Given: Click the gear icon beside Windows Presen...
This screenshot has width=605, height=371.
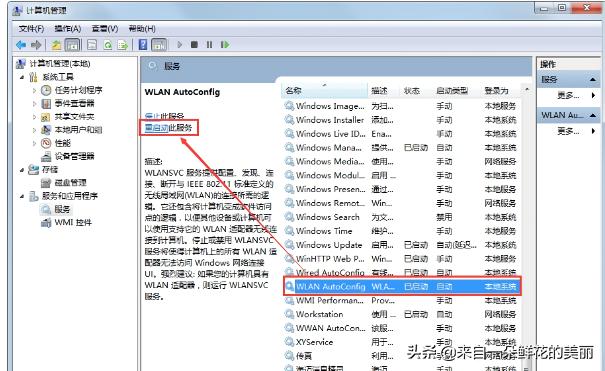Looking at the screenshot, I should point(289,189).
